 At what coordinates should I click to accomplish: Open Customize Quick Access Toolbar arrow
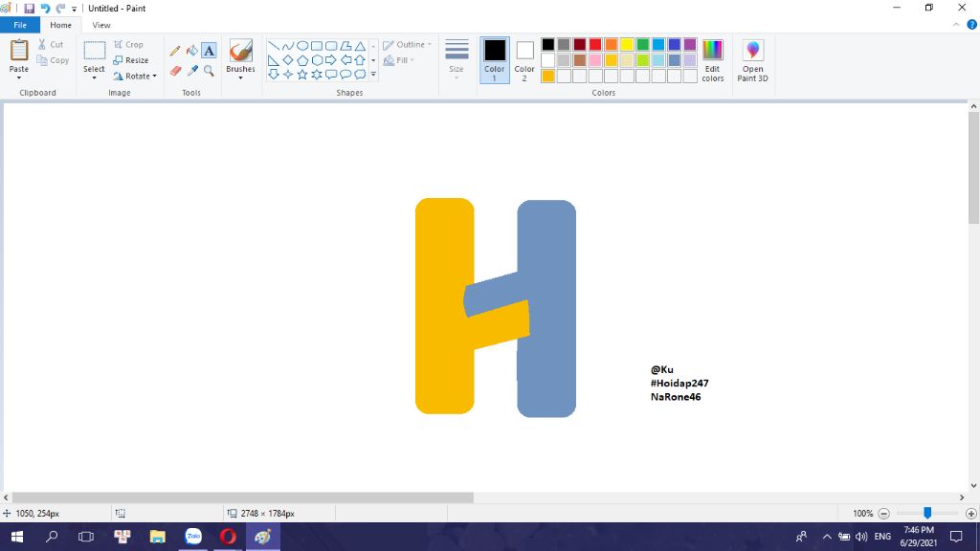pyautogui.click(x=74, y=9)
